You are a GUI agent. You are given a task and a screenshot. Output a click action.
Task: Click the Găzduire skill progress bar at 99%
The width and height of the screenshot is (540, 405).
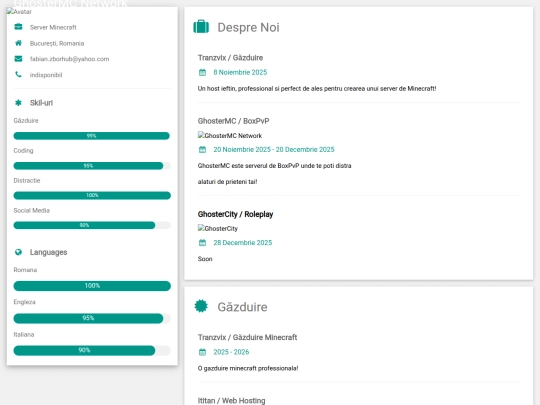(x=92, y=136)
